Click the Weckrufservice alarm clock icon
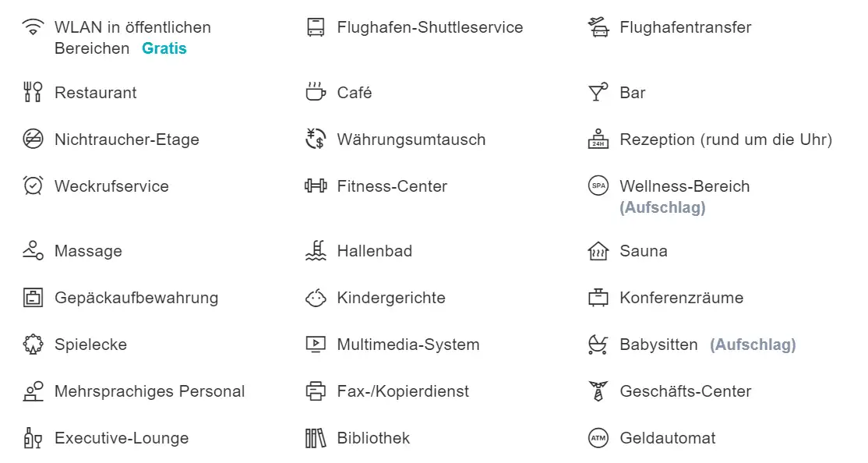The width and height of the screenshot is (868, 463). pos(33,186)
